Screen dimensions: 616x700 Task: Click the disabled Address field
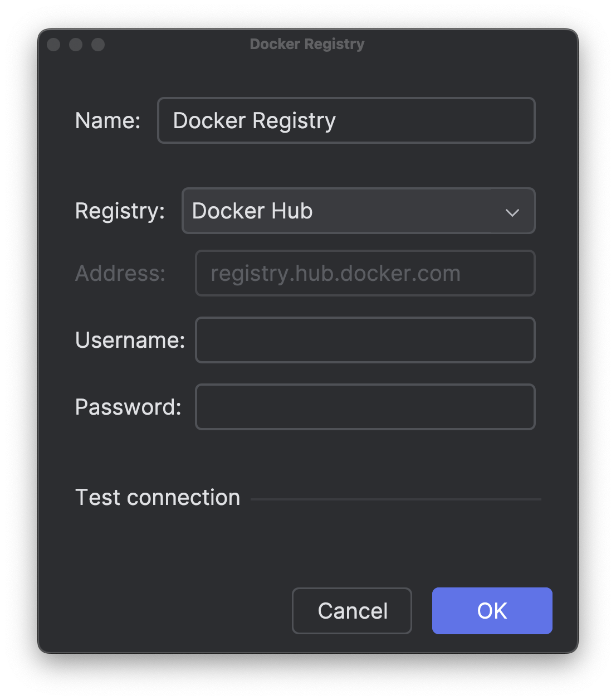point(365,273)
